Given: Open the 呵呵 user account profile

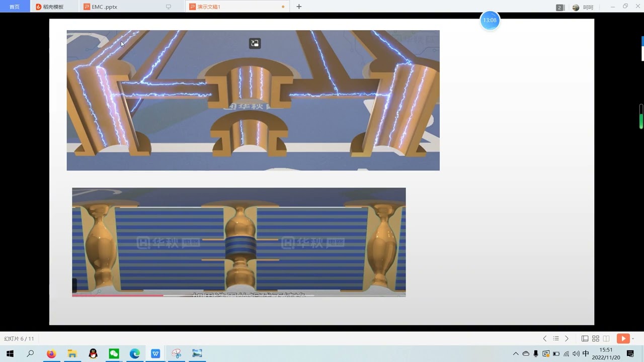Looking at the screenshot, I should point(583,8).
